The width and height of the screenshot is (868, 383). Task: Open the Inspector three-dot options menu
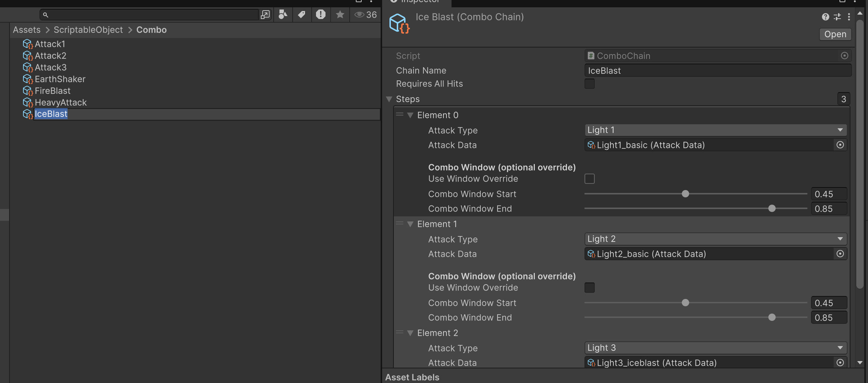(x=849, y=17)
